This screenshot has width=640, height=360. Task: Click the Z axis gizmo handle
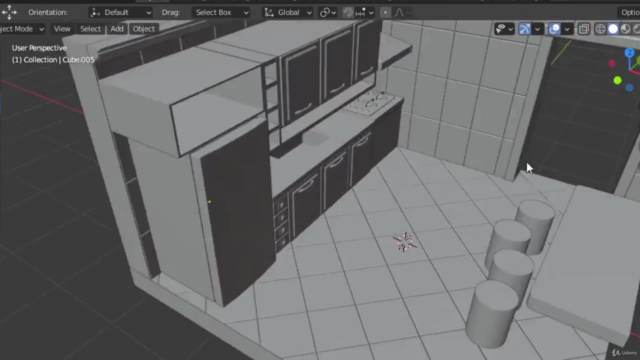(629, 53)
